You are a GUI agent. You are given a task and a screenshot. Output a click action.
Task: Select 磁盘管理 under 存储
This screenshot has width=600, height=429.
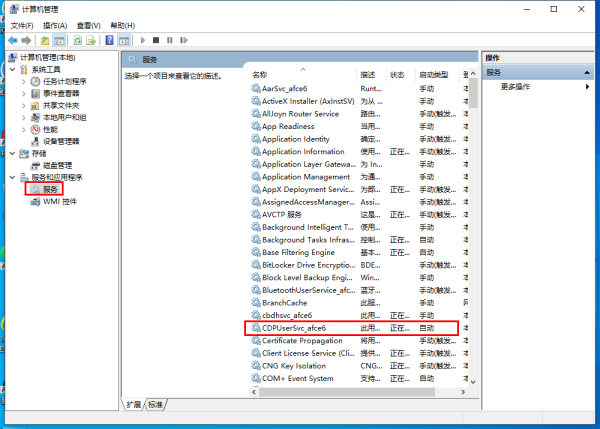(x=57, y=165)
